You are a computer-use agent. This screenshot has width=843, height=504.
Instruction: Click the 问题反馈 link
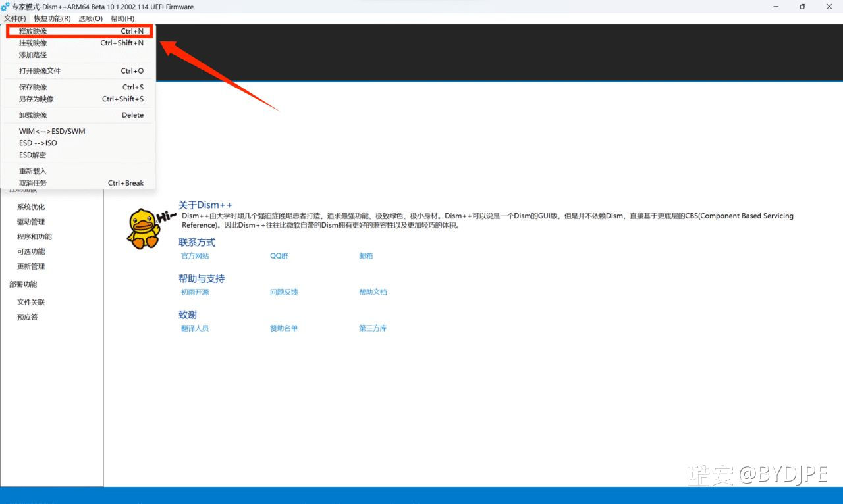pos(284,292)
